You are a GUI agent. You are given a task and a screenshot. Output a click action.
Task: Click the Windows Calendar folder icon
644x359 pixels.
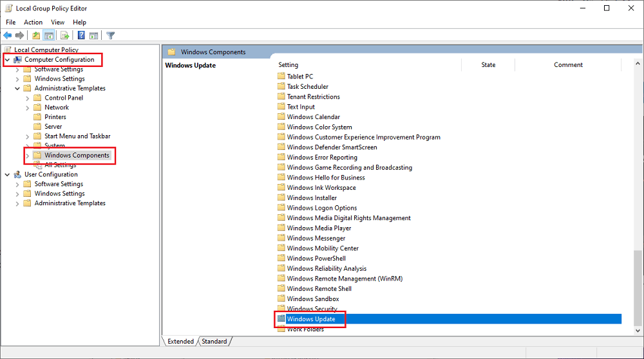281,116
